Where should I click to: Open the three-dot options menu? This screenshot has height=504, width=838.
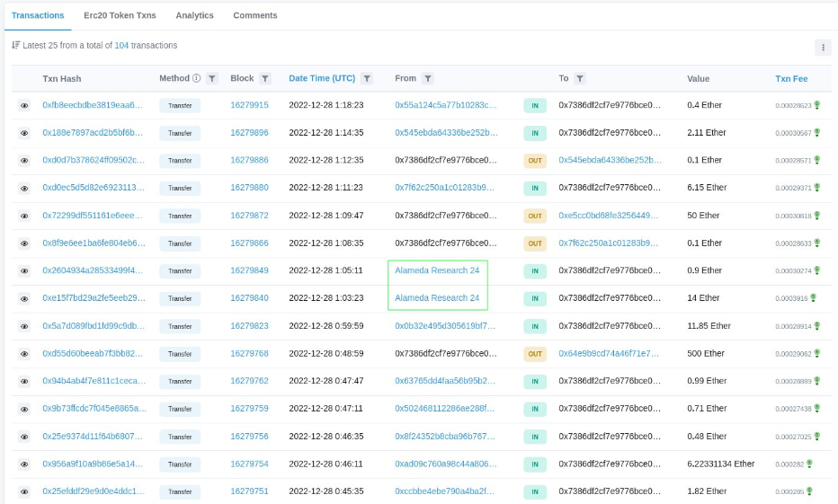(822, 48)
